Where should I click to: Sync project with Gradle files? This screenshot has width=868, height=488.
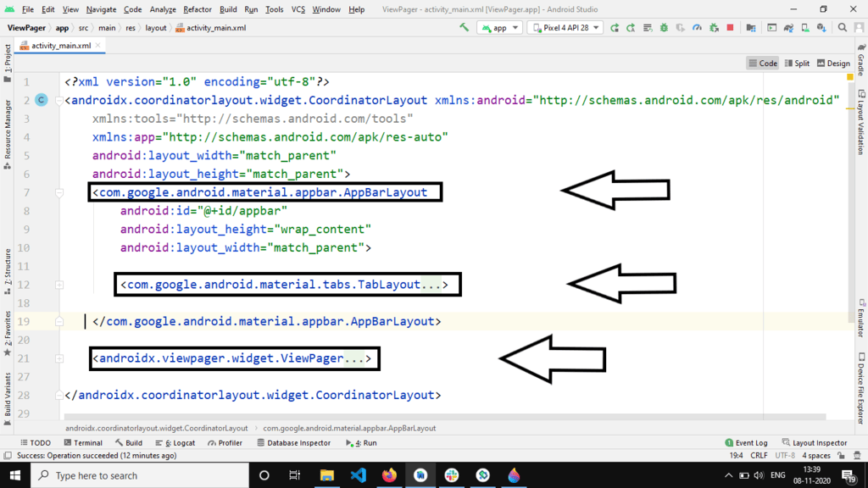[x=788, y=27]
